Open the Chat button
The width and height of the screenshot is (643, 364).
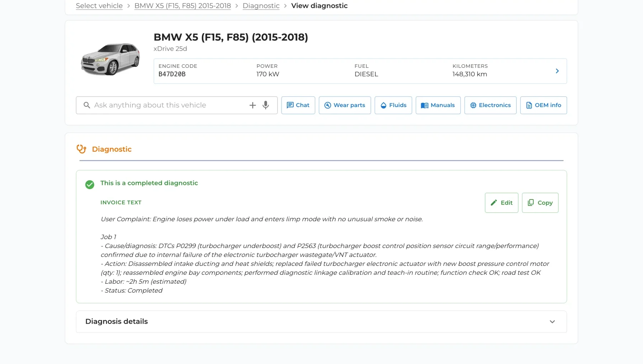point(298,105)
